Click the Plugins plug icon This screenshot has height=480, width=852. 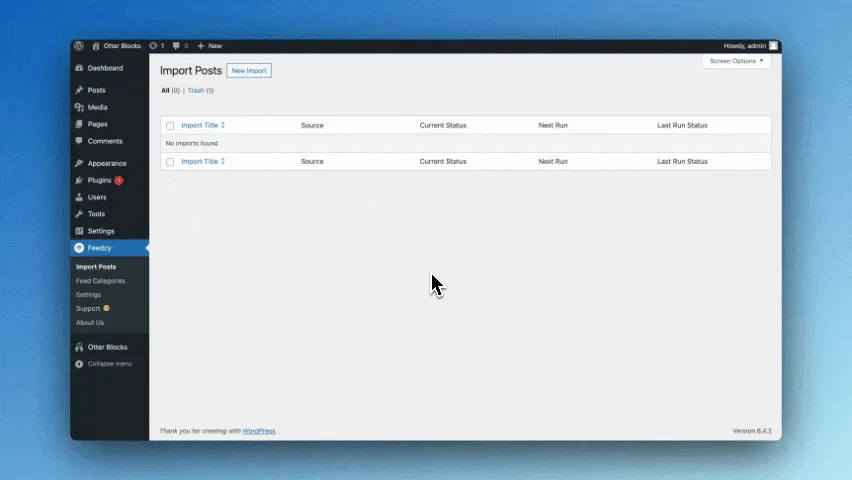click(x=79, y=180)
